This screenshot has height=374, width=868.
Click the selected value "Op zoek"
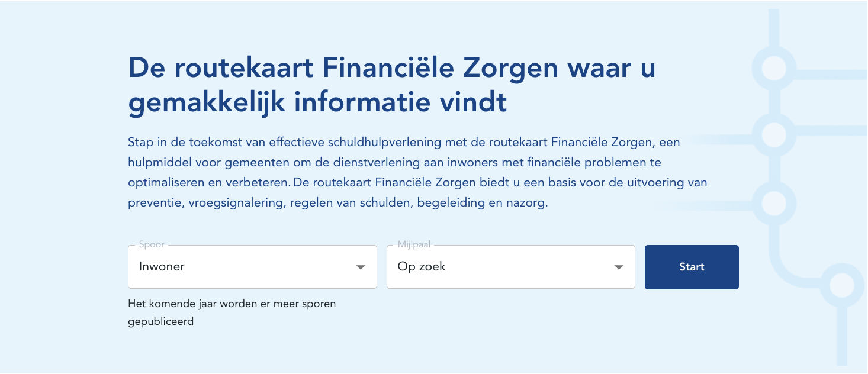tap(422, 267)
